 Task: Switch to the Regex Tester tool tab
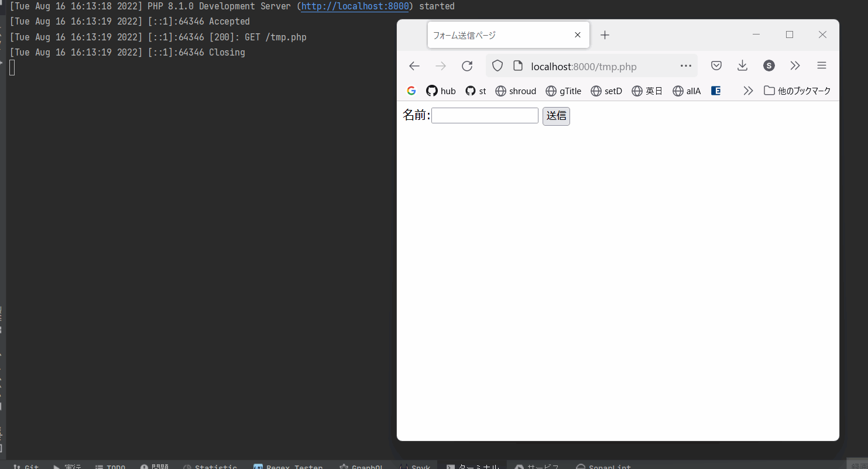tap(288, 466)
